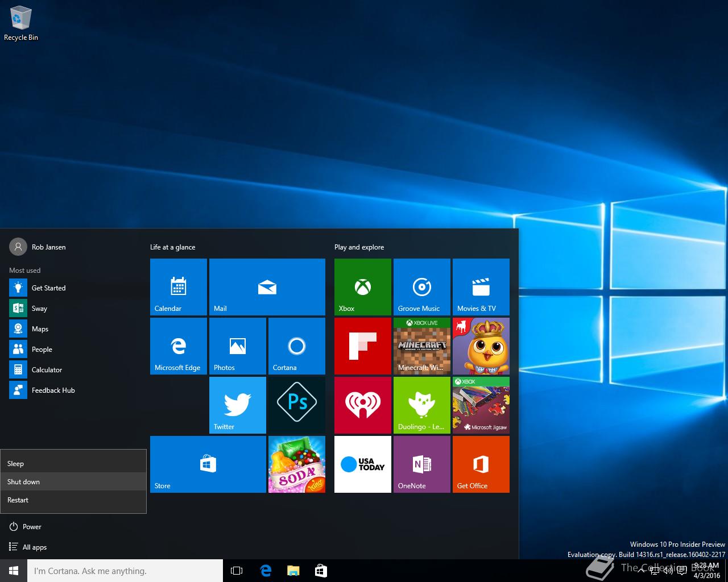Open Get Started from Most used

point(73,288)
